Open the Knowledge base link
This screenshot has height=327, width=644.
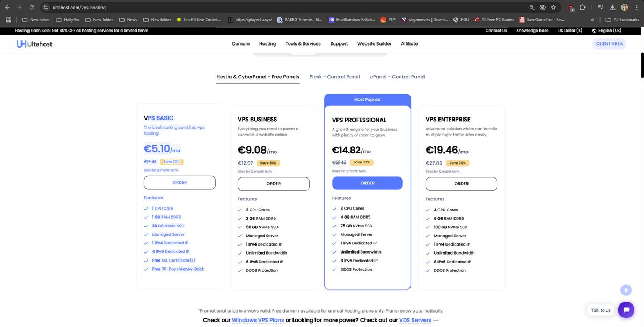pos(532,31)
